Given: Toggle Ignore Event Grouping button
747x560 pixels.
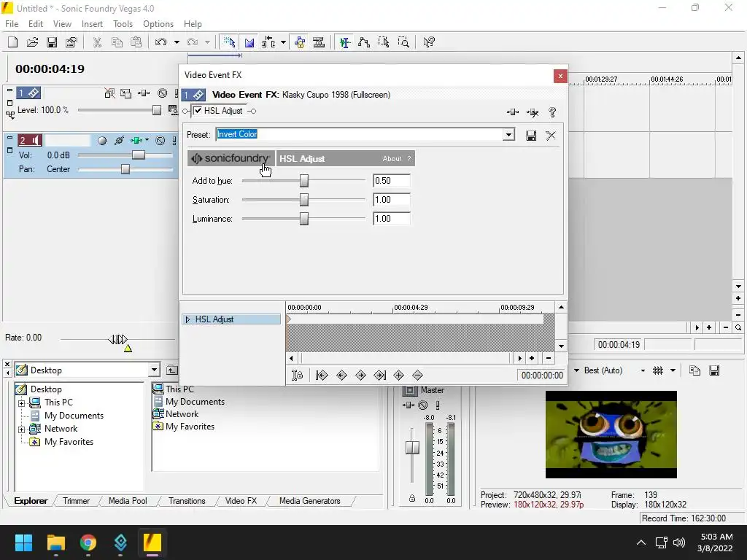Looking at the screenshot, I should (x=319, y=42).
